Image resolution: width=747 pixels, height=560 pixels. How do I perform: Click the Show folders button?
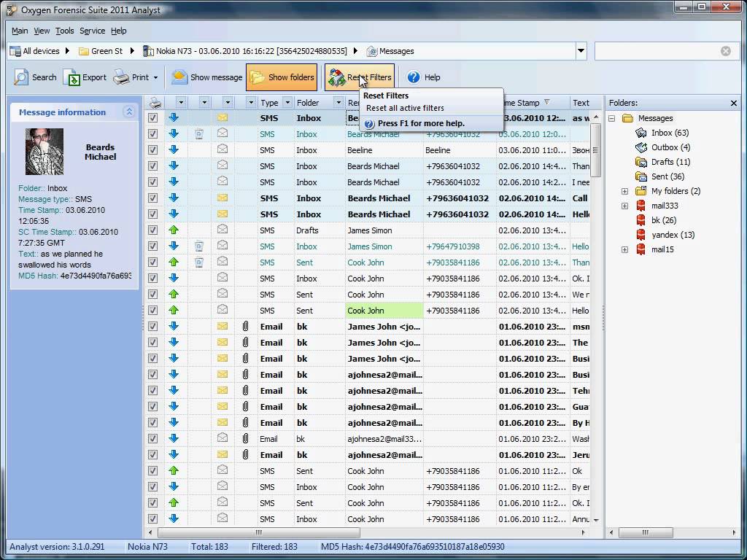click(283, 77)
